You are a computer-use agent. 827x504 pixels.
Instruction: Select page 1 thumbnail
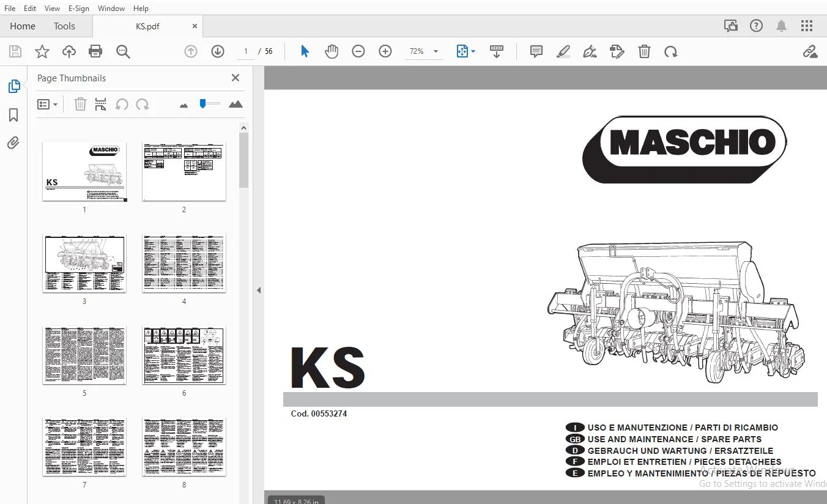coord(84,171)
